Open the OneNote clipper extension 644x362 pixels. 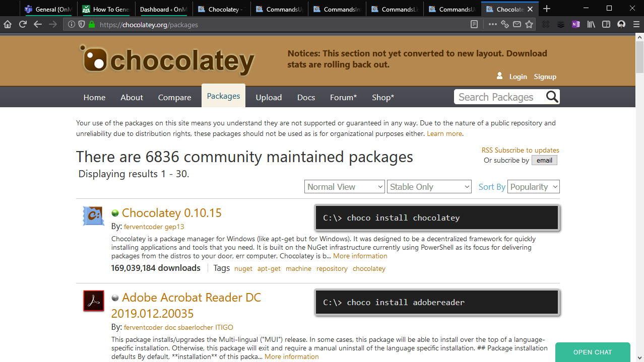click(x=576, y=24)
